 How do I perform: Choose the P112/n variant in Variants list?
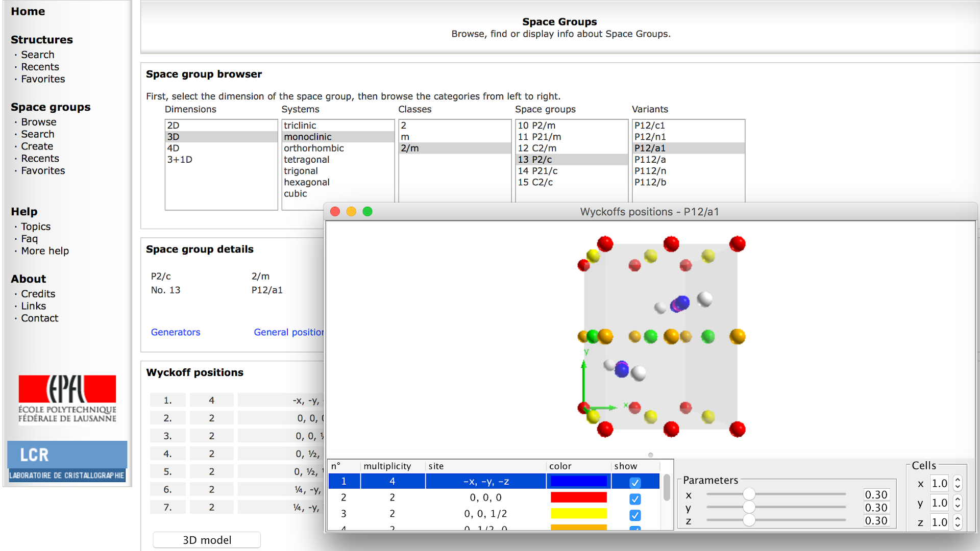click(650, 171)
